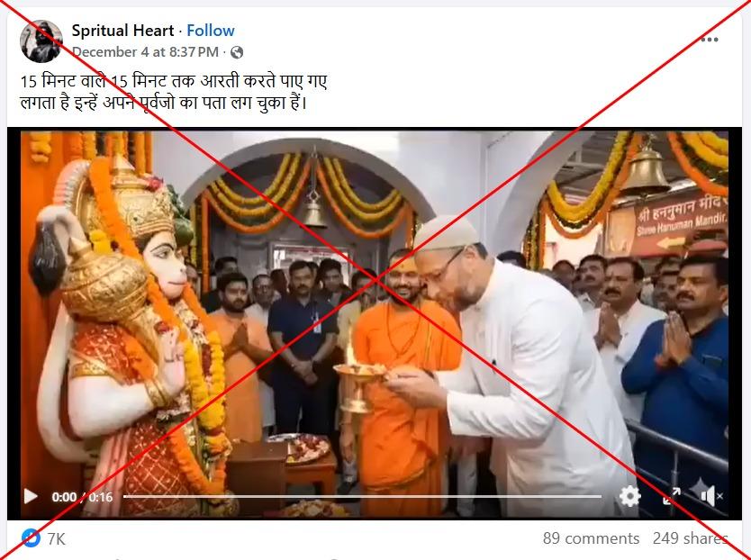This screenshot has height=560, width=751.
Task: Expand video to fullscreen
Action: click(671, 496)
